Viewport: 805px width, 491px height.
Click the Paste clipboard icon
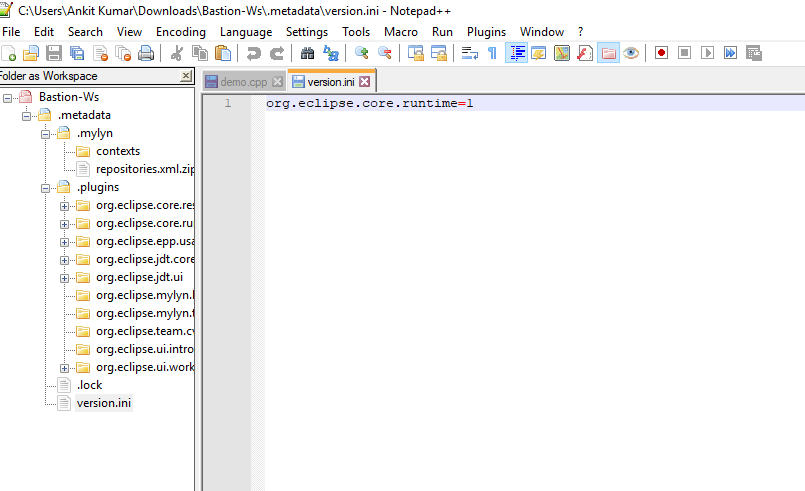pos(223,53)
